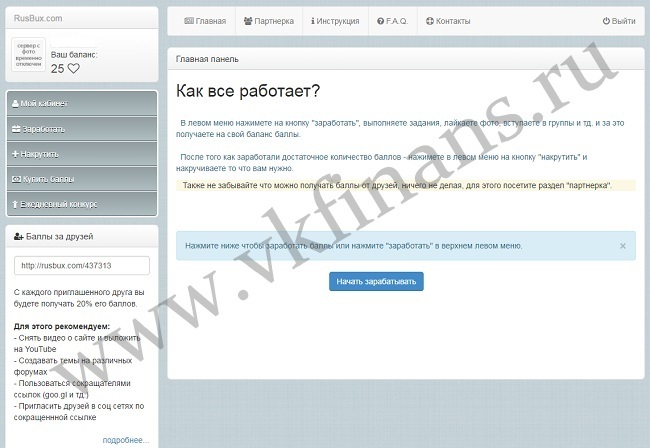This screenshot has height=448, width=650.
Task: Click the Мой кабинет user icon
Action: 15,104
